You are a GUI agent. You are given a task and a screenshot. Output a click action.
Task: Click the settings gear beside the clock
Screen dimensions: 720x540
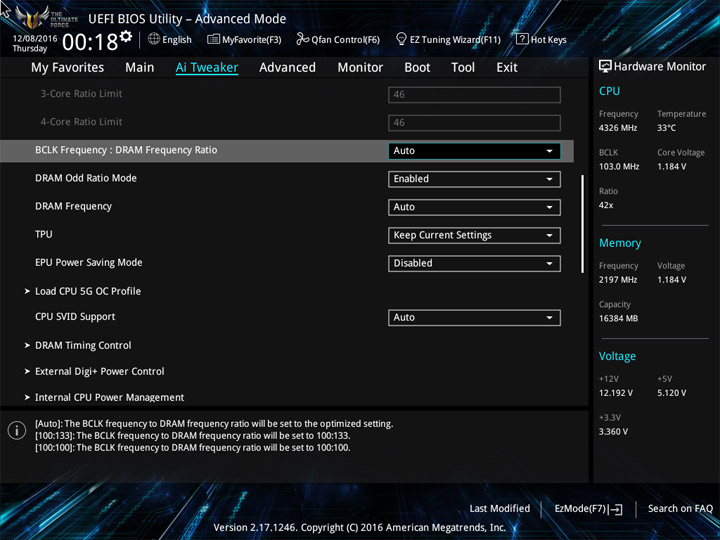tap(126, 36)
